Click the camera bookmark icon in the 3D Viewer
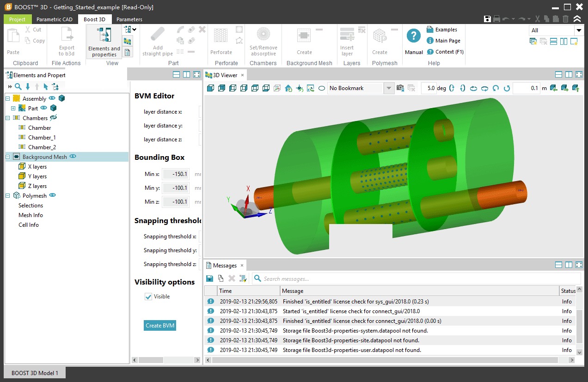 coord(400,88)
